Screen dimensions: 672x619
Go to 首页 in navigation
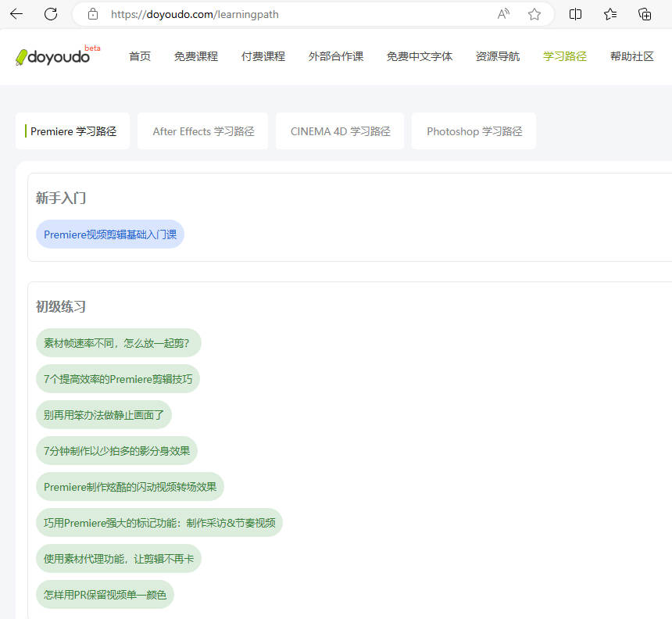tap(140, 56)
